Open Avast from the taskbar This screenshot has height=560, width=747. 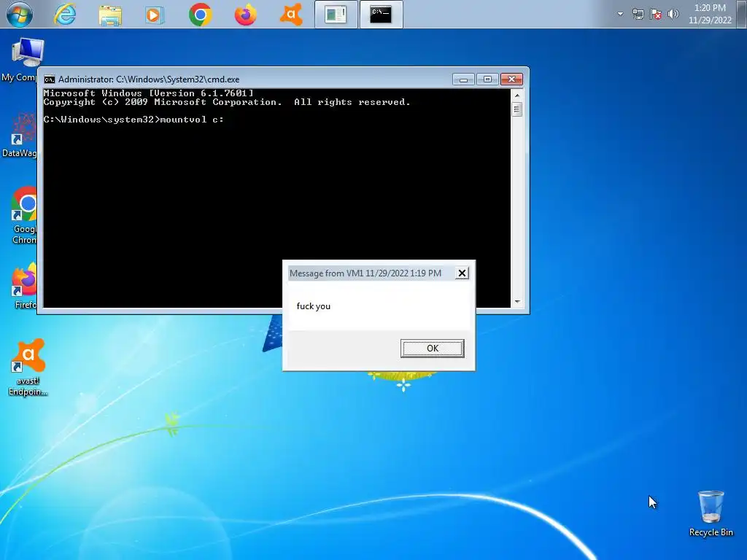[x=291, y=15]
